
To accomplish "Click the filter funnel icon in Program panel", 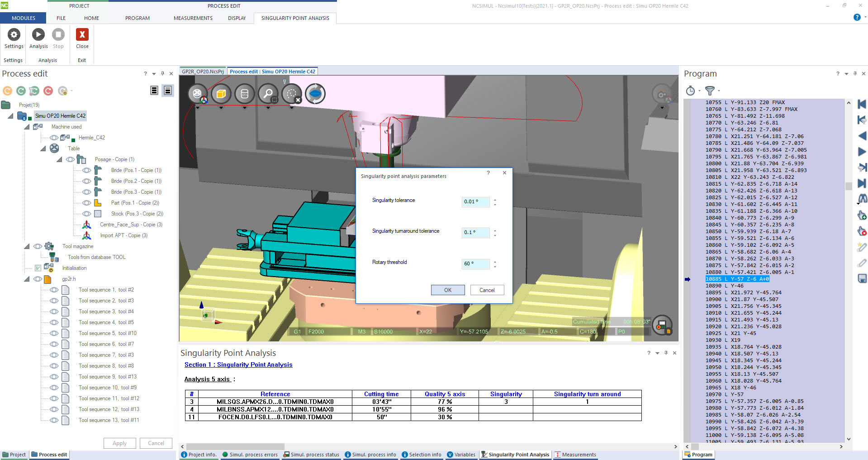I will click(710, 91).
